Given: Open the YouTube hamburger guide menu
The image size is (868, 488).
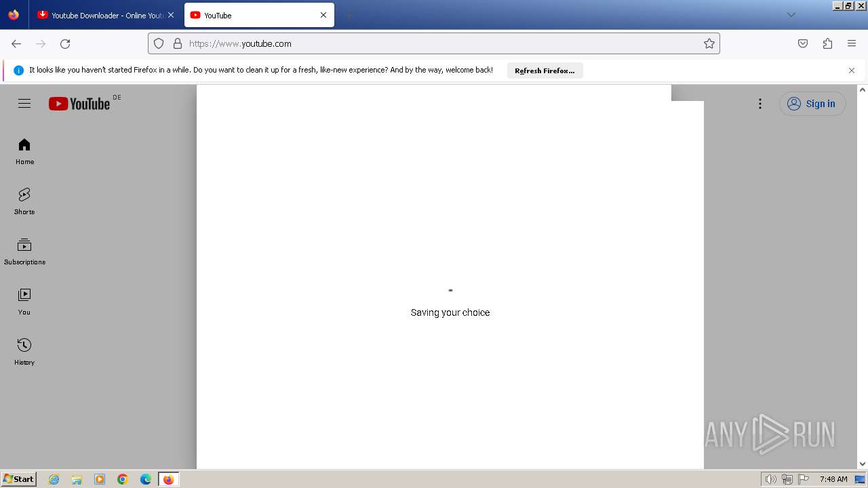Looking at the screenshot, I should [24, 104].
